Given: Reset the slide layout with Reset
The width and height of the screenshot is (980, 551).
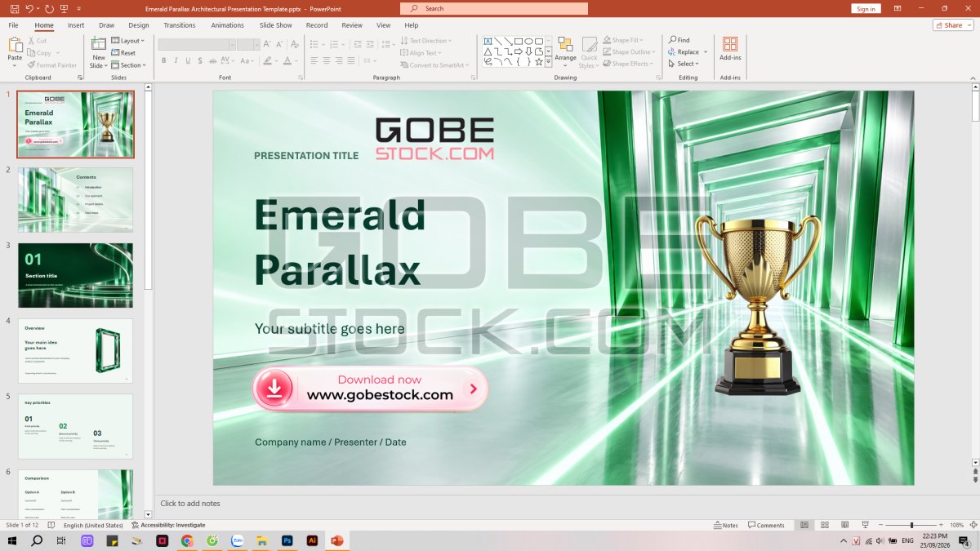Looking at the screenshot, I should coord(123,53).
